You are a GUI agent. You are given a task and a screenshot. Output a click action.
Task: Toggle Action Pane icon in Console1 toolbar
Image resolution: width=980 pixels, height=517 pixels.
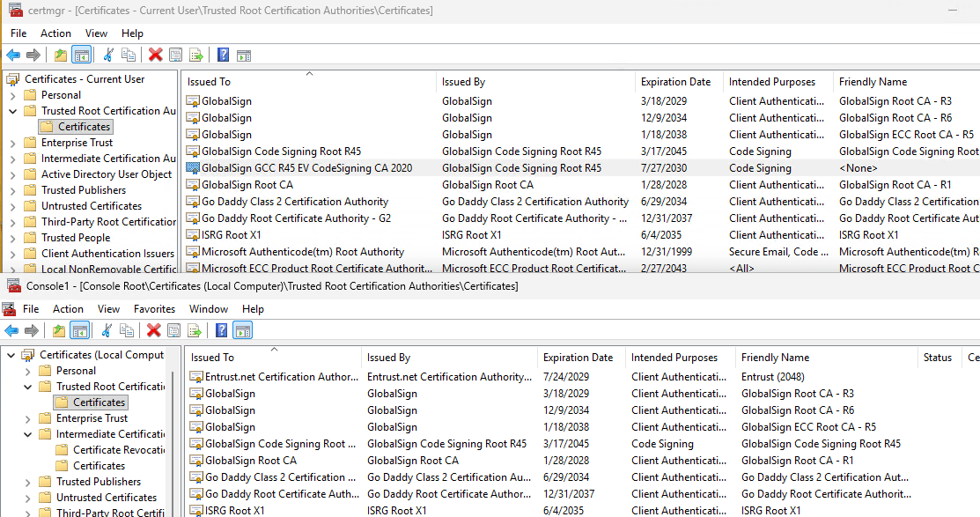[242, 330]
